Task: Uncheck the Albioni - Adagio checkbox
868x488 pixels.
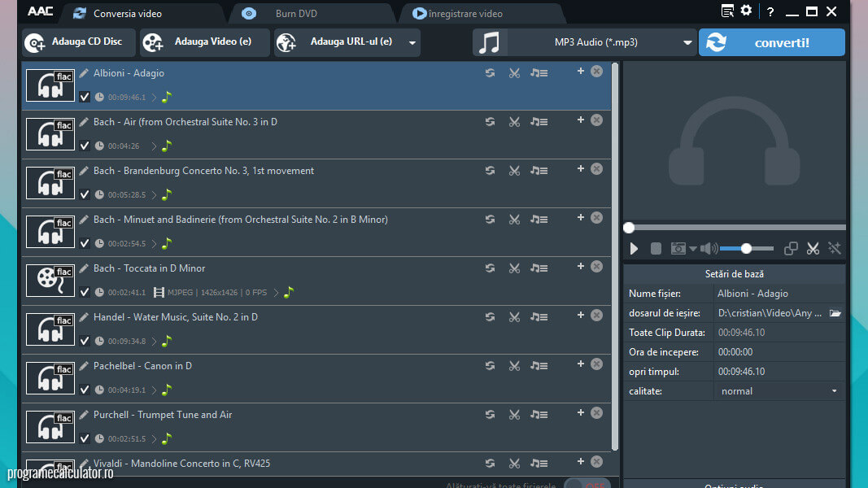Action: coord(85,97)
